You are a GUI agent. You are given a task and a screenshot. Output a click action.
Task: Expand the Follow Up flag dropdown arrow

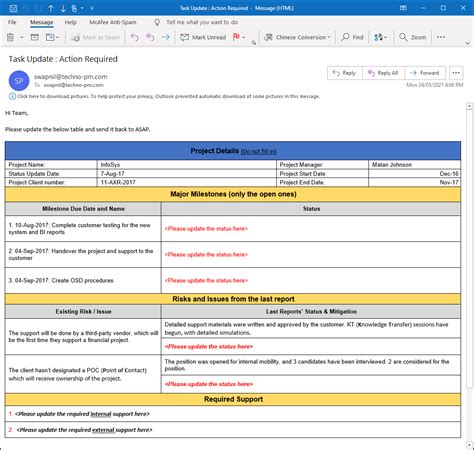244,37
